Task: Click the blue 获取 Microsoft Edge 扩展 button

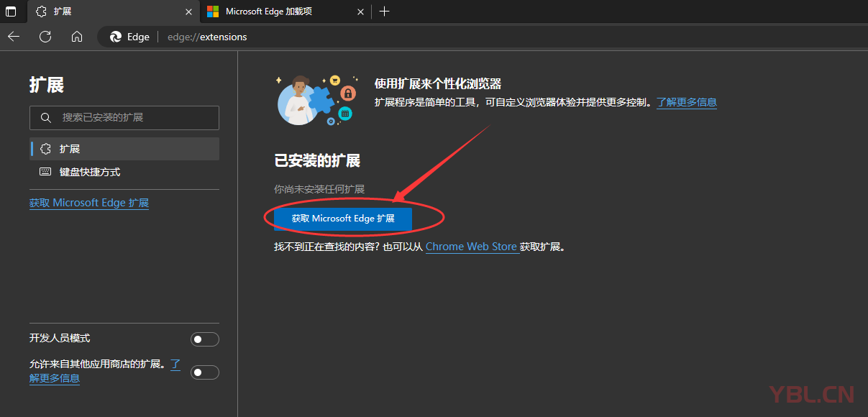Action: (x=343, y=219)
